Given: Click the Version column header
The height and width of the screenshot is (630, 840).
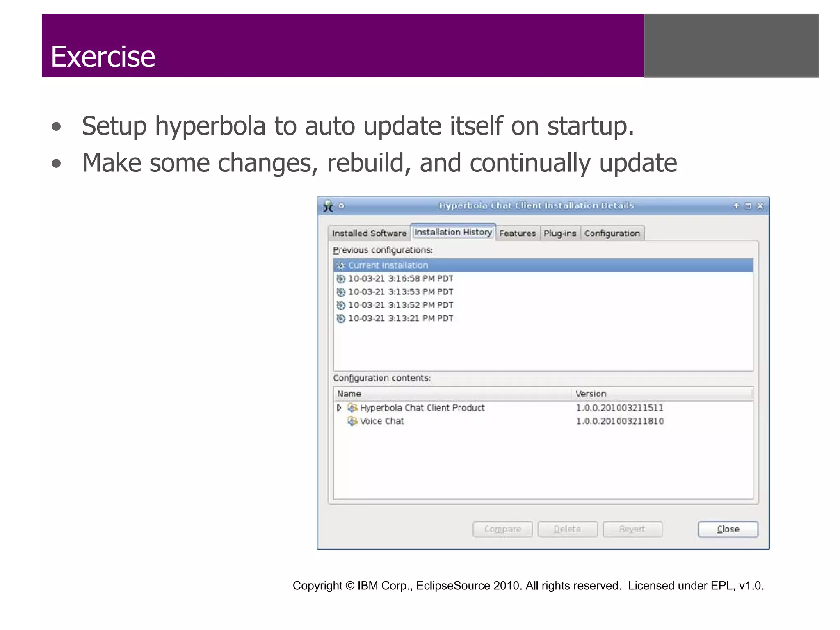Looking at the screenshot, I should coord(662,394).
